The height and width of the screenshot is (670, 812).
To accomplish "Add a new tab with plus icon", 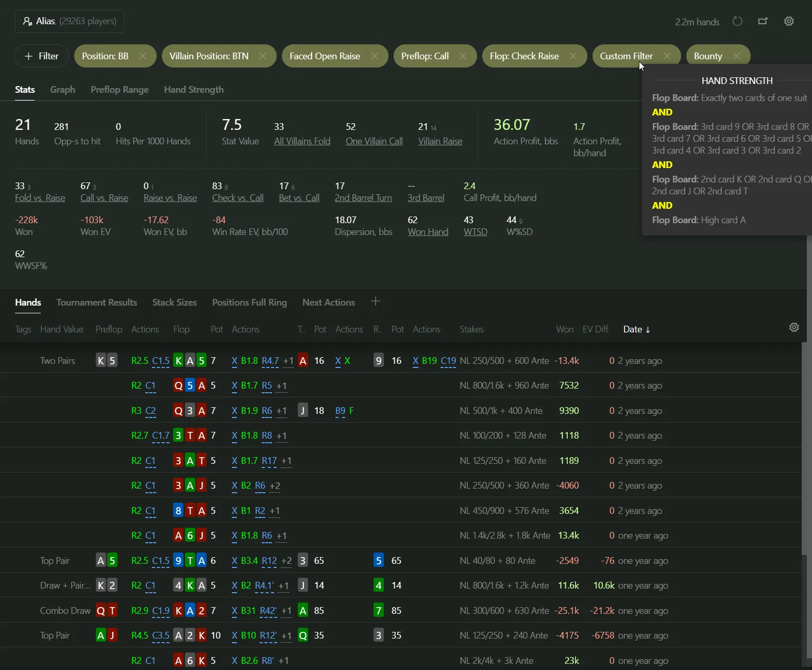I will pos(376,301).
